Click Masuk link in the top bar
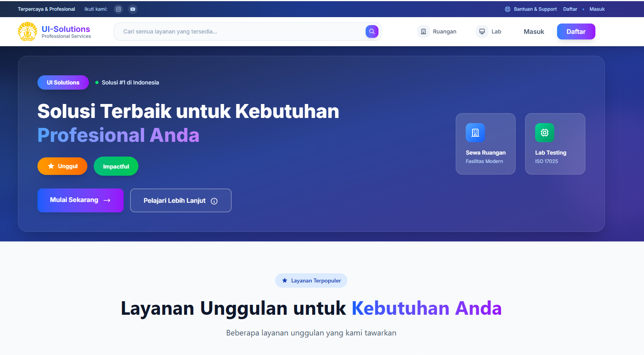This screenshot has width=644, height=355. pyautogui.click(x=597, y=9)
